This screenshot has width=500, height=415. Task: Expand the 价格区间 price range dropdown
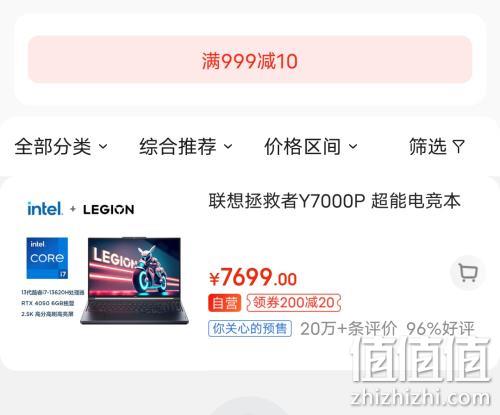coord(311,146)
